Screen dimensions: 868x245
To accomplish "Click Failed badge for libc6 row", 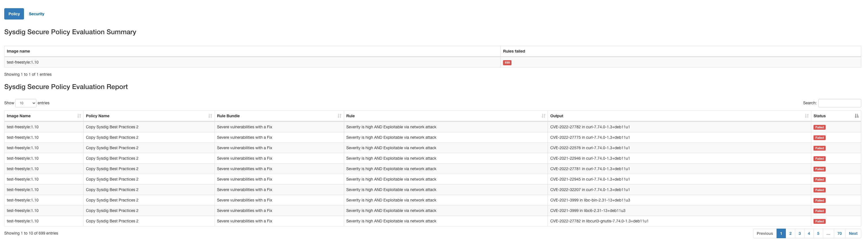I will click(x=819, y=211).
